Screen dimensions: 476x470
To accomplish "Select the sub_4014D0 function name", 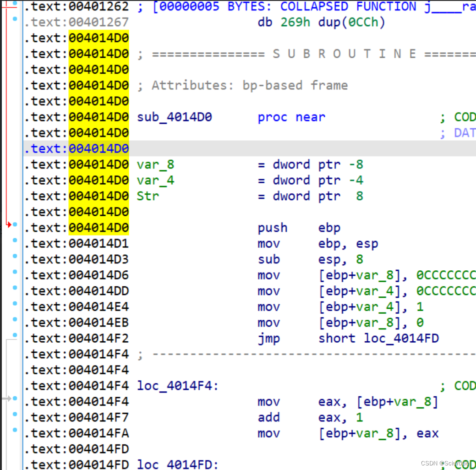I will [174, 117].
